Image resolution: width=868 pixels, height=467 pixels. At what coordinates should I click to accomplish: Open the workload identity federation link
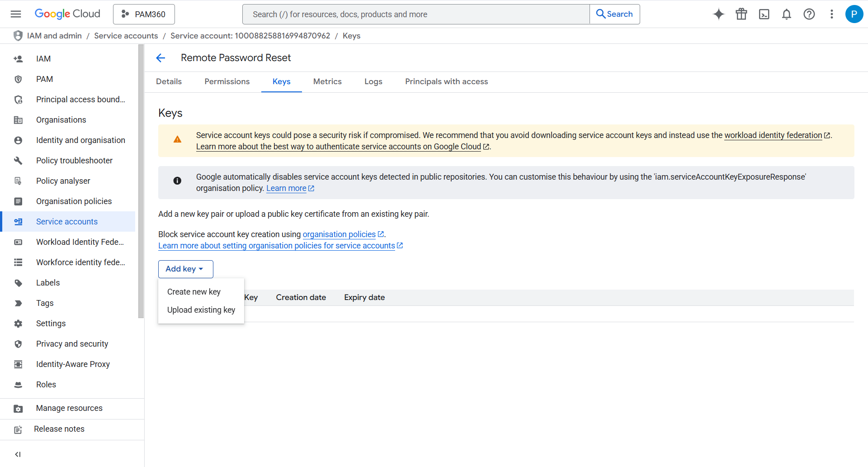[x=773, y=135]
